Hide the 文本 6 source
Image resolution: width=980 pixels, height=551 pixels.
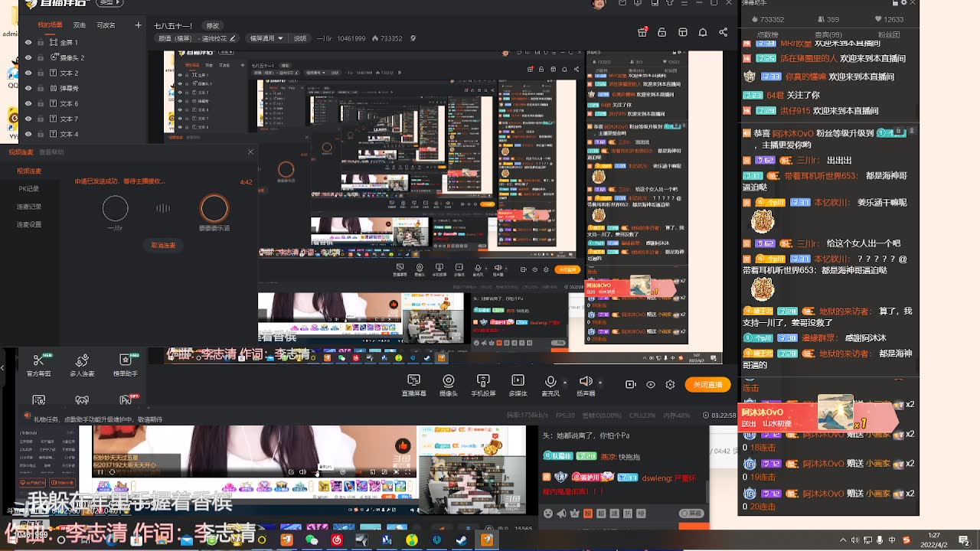tap(28, 103)
